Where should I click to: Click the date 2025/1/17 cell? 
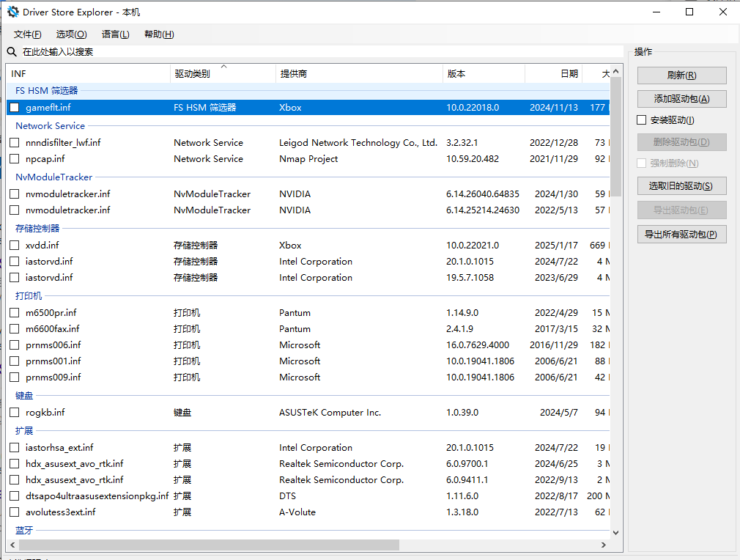pyautogui.click(x=556, y=245)
